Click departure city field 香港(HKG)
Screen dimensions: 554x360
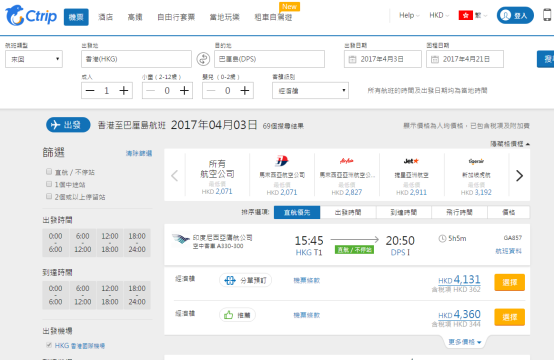pyautogui.click(x=136, y=59)
